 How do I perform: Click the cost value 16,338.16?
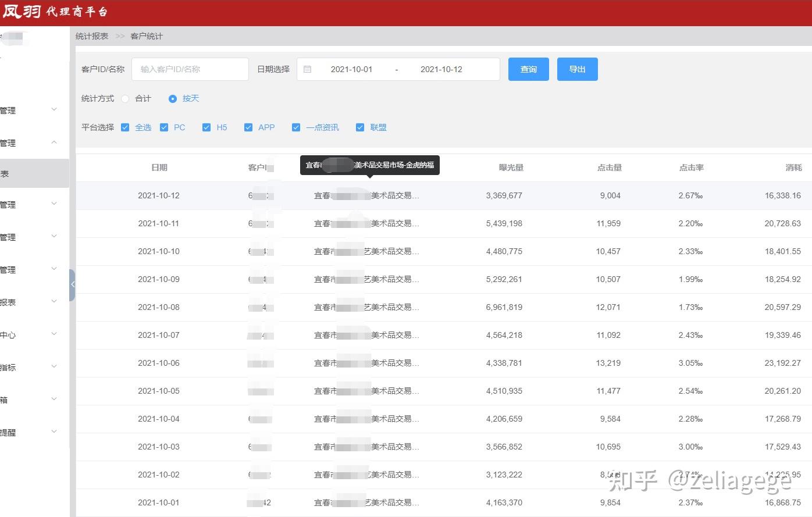click(783, 195)
